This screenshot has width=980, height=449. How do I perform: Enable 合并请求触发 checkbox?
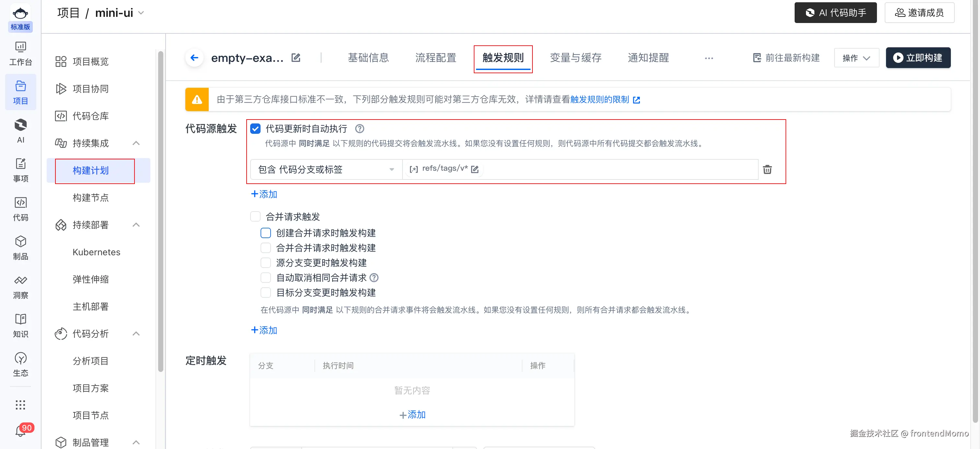[255, 217]
